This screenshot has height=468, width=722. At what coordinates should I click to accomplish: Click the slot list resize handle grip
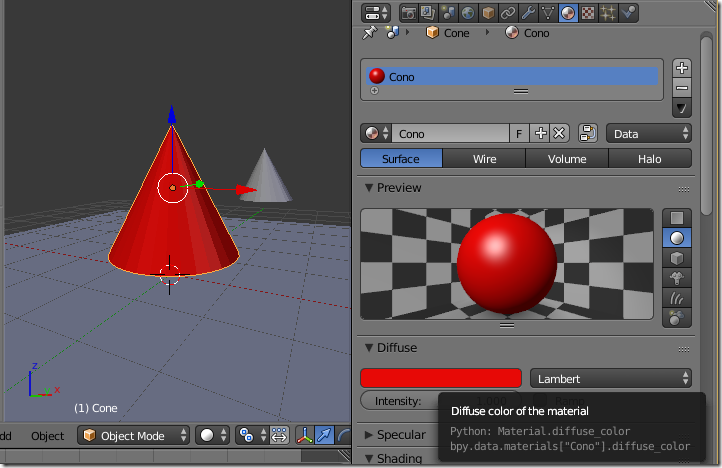[521, 91]
